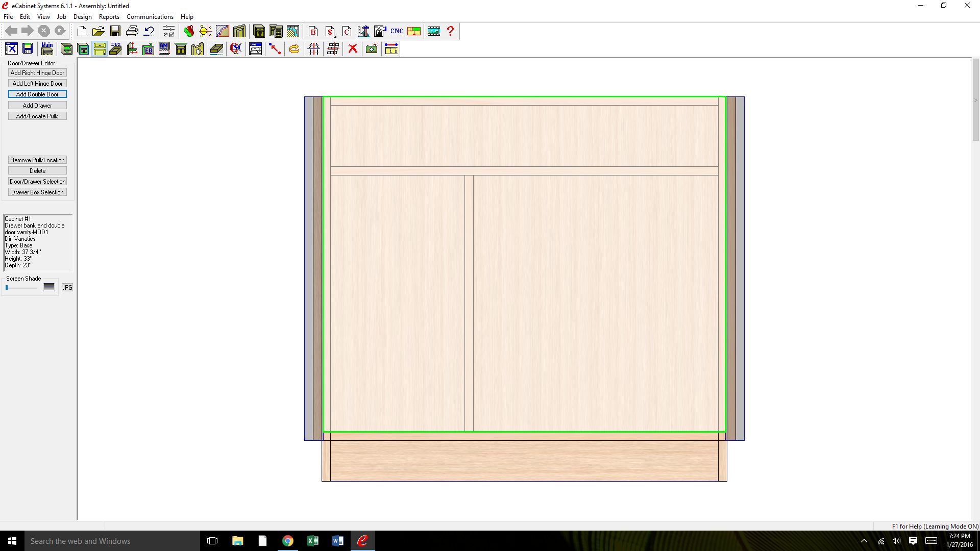
Task: Click the ruler measurement icon
Action: point(391,49)
